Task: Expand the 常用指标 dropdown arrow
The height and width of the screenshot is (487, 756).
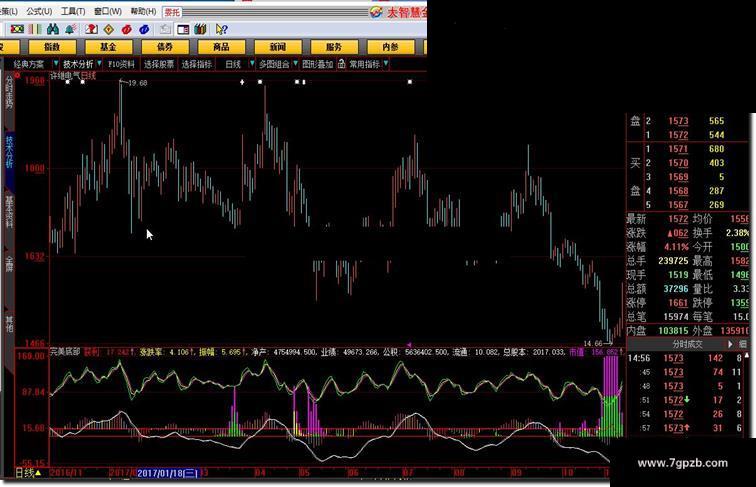Action: [386, 64]
